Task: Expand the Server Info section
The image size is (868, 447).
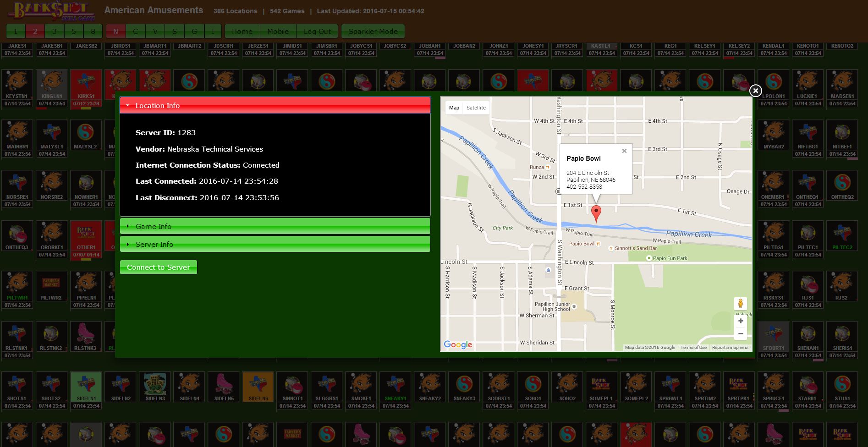Action: [x=275, y=244]
